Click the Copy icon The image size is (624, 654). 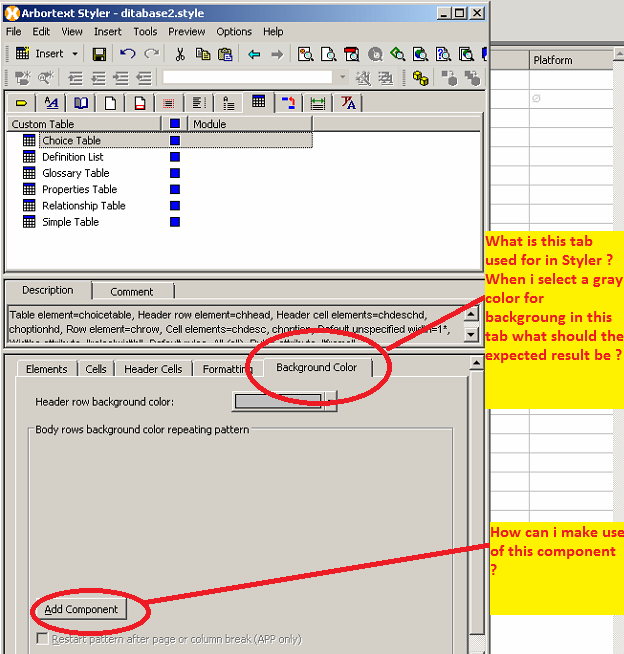pyautogui.click(x=203, y=54)
